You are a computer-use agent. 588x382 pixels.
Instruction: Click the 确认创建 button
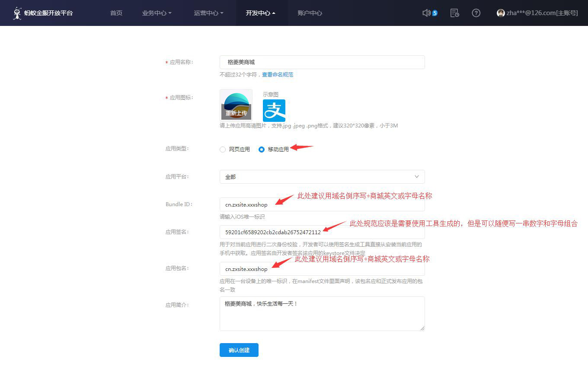pos(239,350)
